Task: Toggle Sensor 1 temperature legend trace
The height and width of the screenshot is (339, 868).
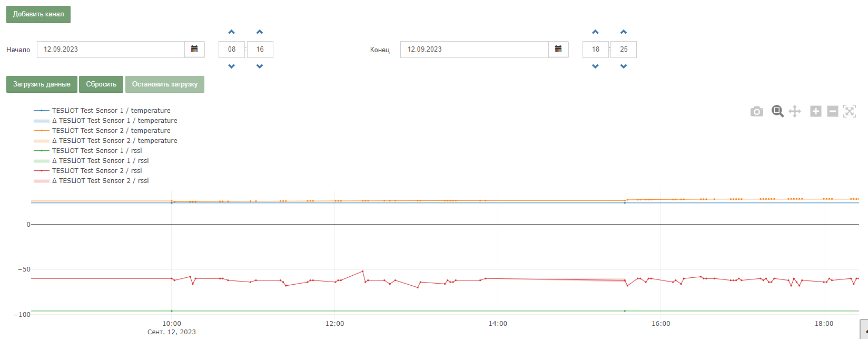Action: click(102, 111)
